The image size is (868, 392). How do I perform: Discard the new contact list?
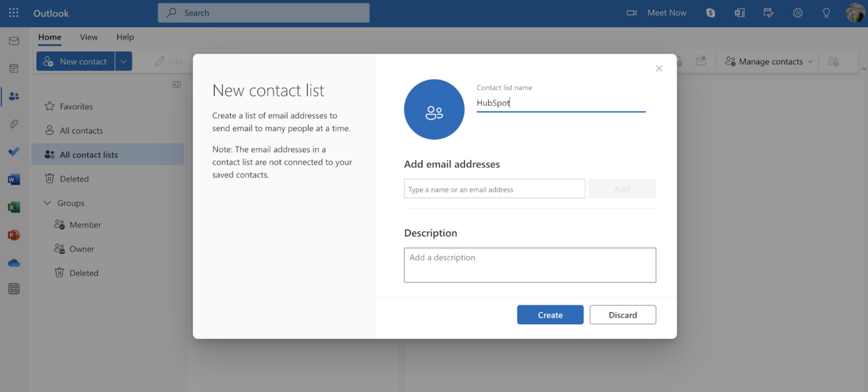[x=623, y=315]
